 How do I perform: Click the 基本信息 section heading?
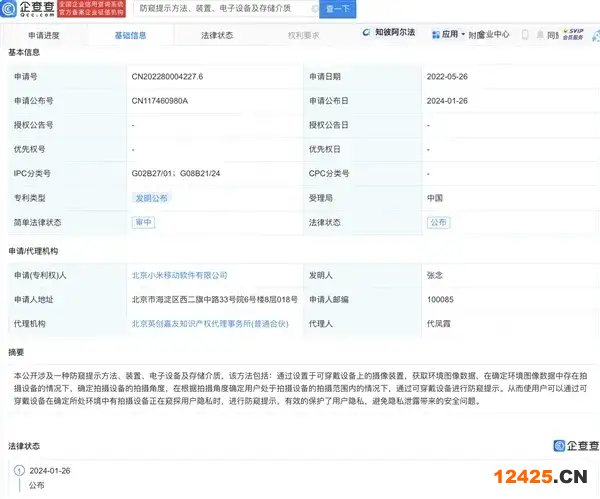pos(24,52)
